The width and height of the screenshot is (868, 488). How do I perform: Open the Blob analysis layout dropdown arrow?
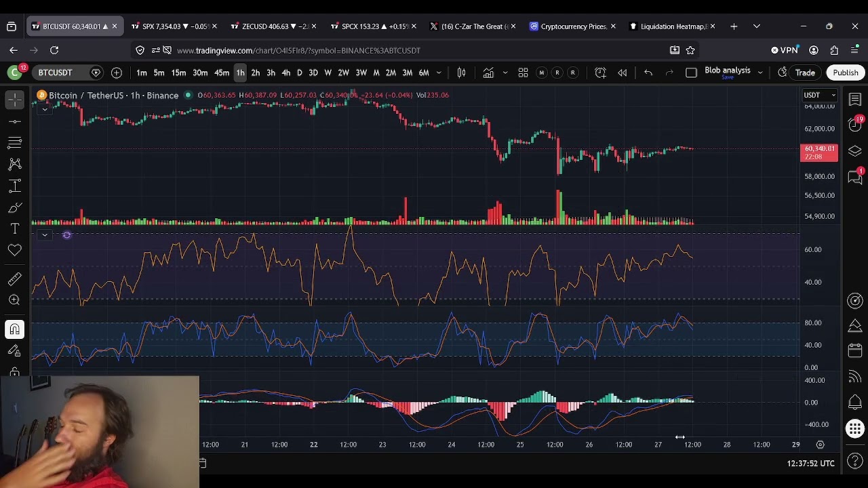pyautogui.click(x=760, y=73)
